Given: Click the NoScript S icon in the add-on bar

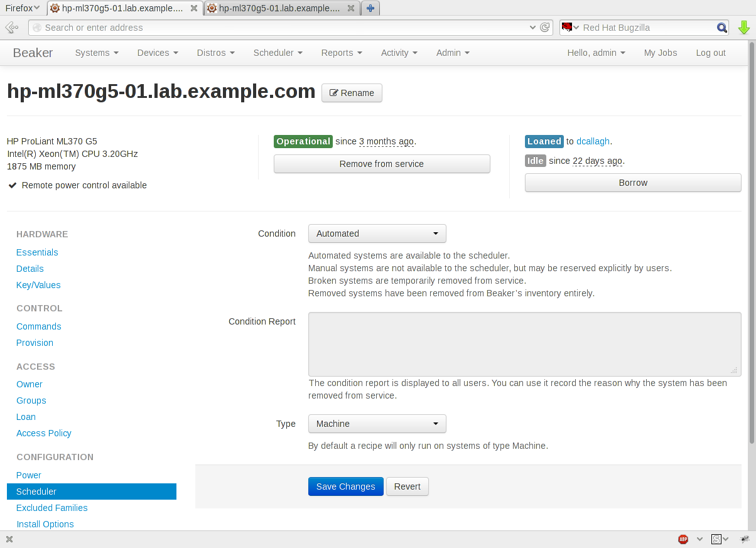Looking at the screenshot, I should point(716,539).
